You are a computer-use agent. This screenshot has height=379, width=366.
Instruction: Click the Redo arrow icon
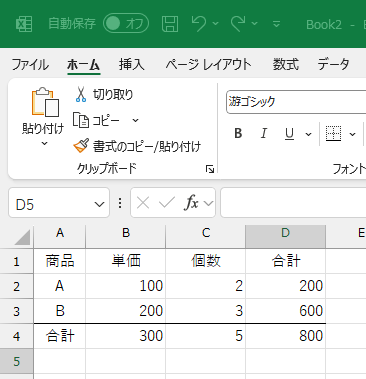pos(238,24)
